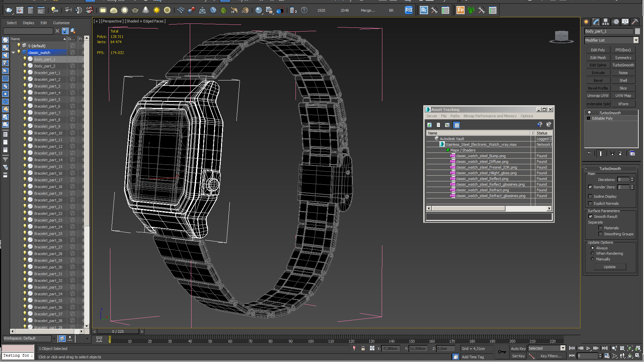Image resolution: width=644 pixels, height=362 pixels.
Task: Click the HF hair toolbar icon
Action: pyautogui.click(x=234, y=10)
